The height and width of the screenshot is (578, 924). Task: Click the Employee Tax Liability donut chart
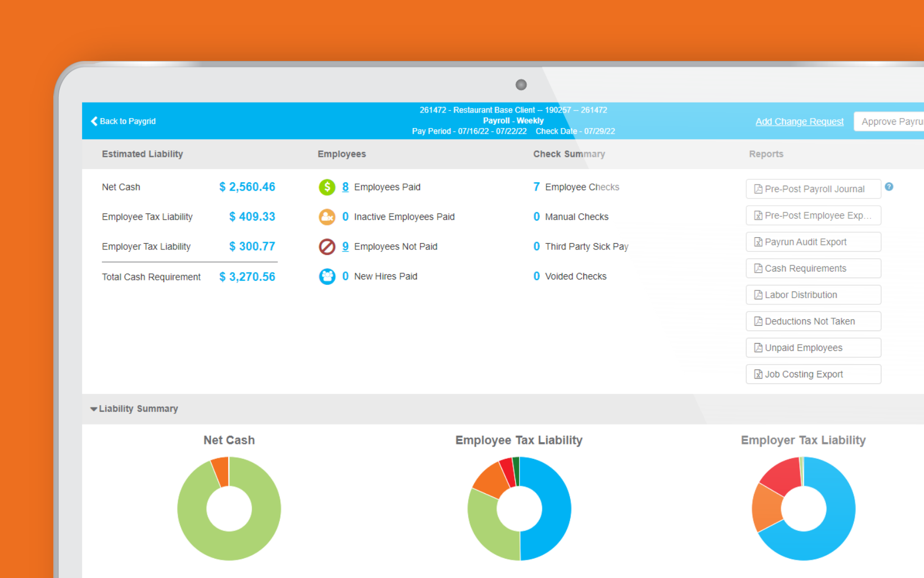point(519,508)
